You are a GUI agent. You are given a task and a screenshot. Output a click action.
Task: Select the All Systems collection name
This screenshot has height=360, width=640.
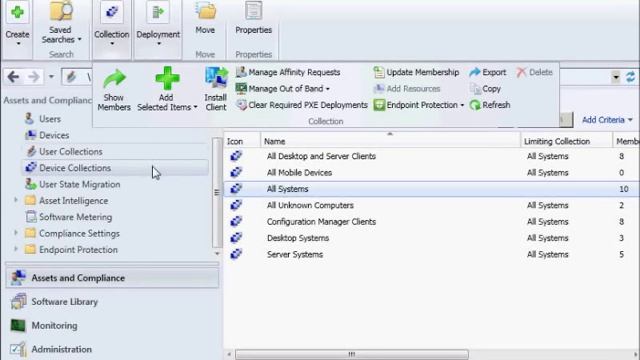click(287, 189)
